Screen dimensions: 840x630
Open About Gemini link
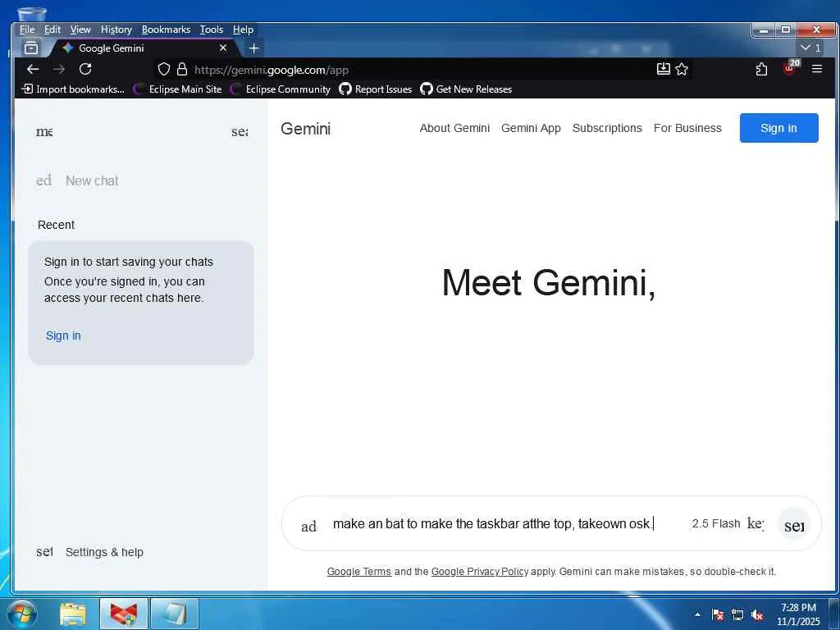coord(454,128)
